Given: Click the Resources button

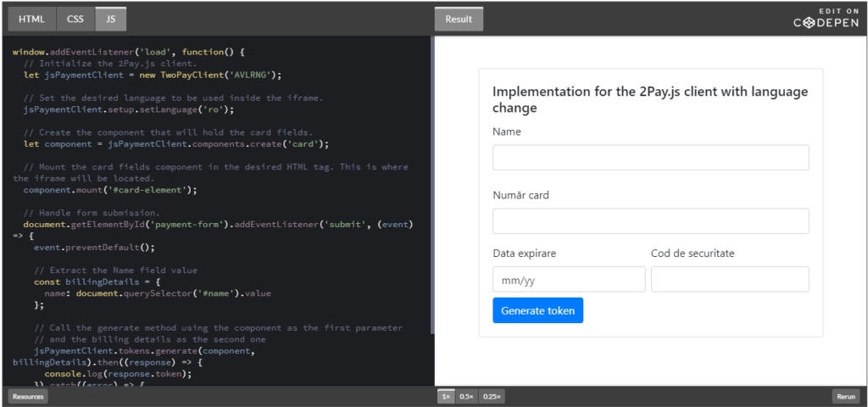Looking at the screenshot, I should (x=28, y=397).
